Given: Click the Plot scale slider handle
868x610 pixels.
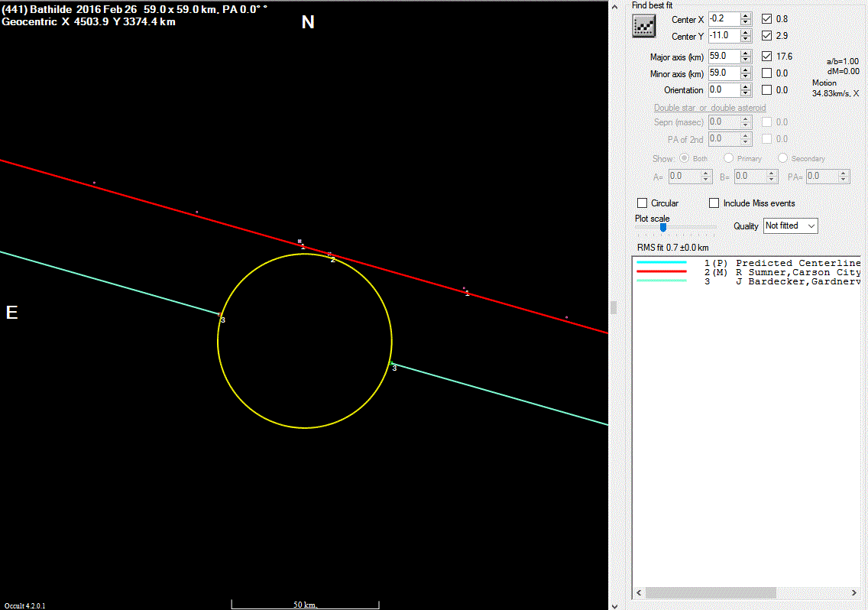Looking at the screenshot, I should click(x=663, y=227).
